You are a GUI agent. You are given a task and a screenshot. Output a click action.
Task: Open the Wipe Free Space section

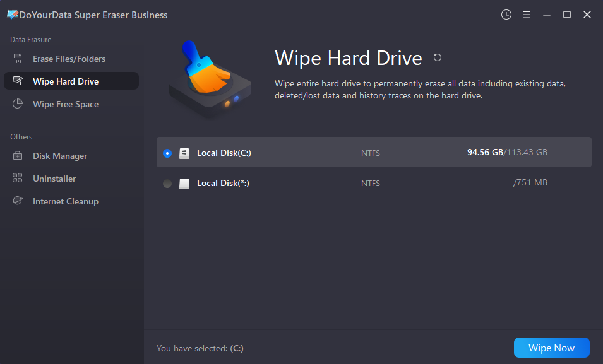click(x=71, y=104)
